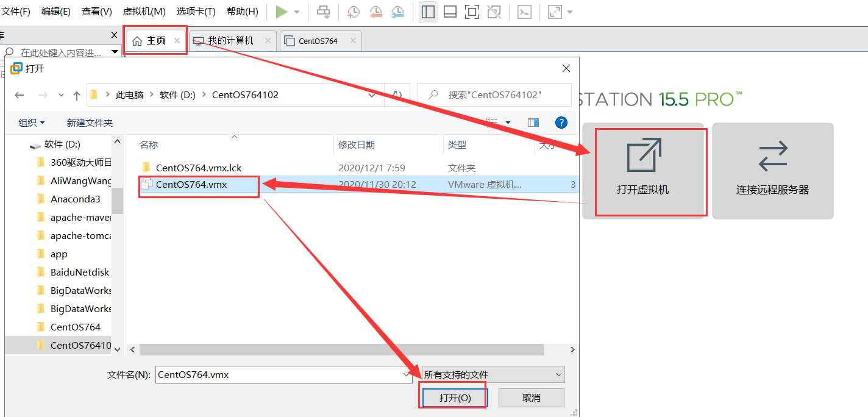Click 软件 (D:) in the address path
The image size is (868, 417).
pos(177,95)
